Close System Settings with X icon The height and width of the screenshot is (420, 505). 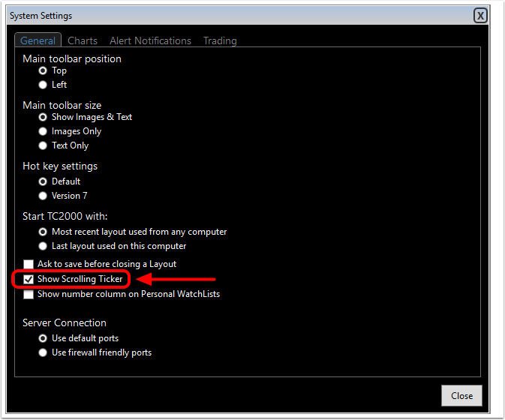pos(480,16)
